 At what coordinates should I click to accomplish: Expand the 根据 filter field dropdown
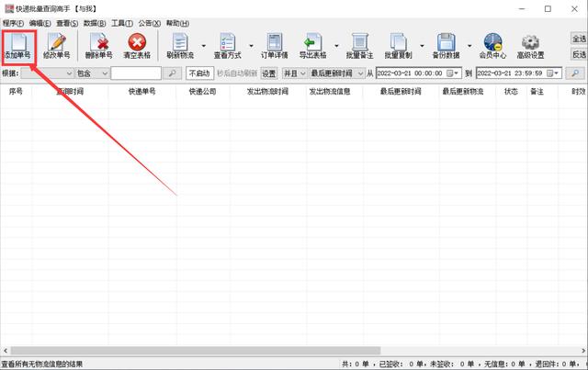(x=68, y=73)
